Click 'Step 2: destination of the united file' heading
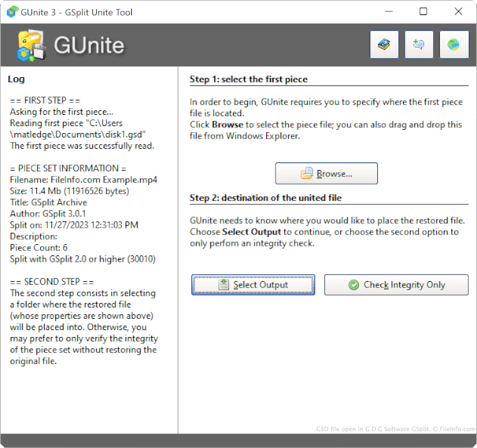The image size is (477, 448). tap(265, 198)
